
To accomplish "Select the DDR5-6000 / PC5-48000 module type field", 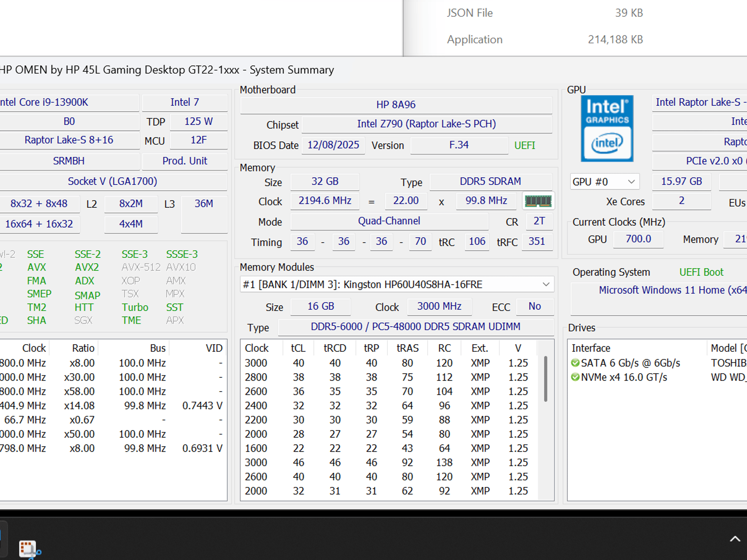I will 416,327.
